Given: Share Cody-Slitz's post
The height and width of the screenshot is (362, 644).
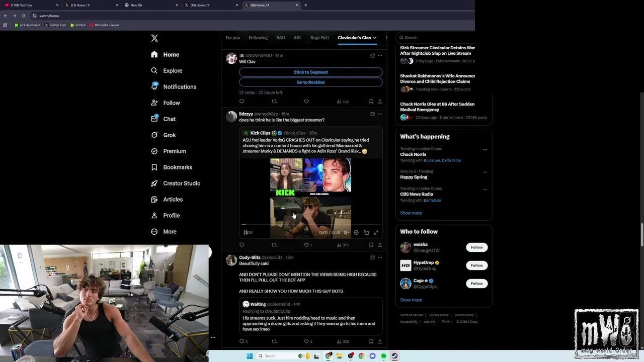Looking at the screenshot, I should click(x=380, y=341).
